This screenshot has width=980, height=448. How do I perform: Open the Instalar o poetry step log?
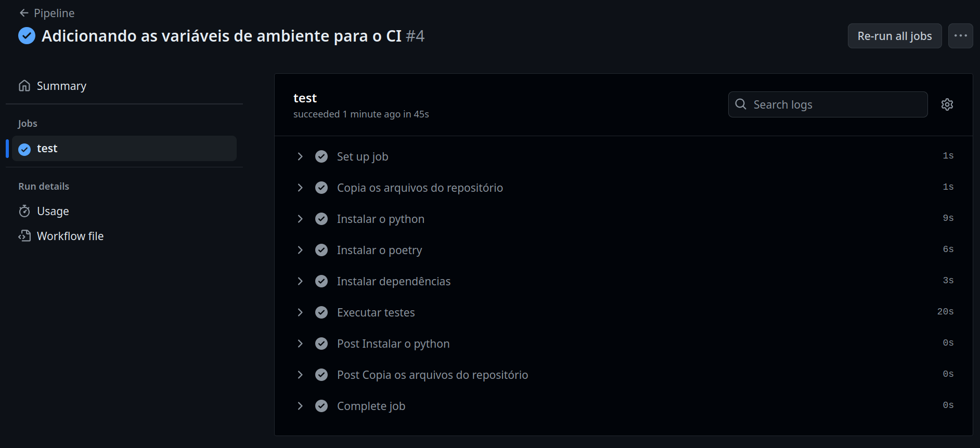[379, 250]
